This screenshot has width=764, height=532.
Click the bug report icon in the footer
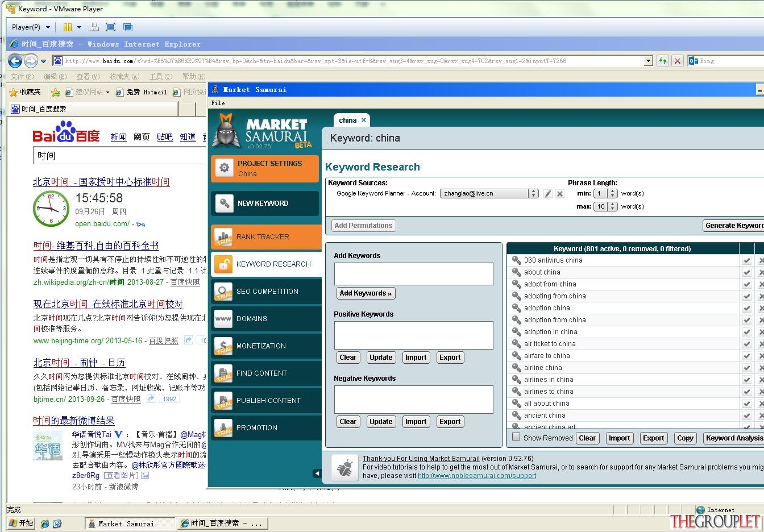[344, 468]
